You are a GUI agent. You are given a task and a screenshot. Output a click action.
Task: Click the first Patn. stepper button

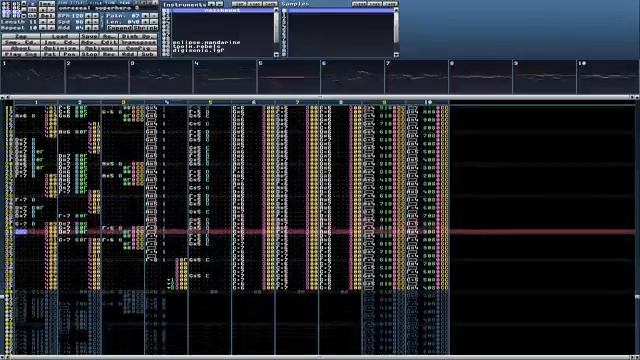click(145, 16)
